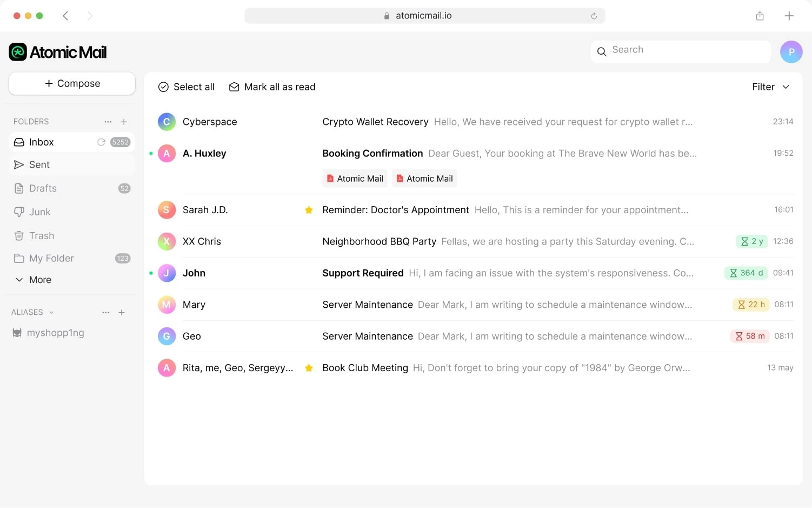Viewport: 812px width, 508px height.
Task: Open Support Required email
Action: [x=363, y=273]
